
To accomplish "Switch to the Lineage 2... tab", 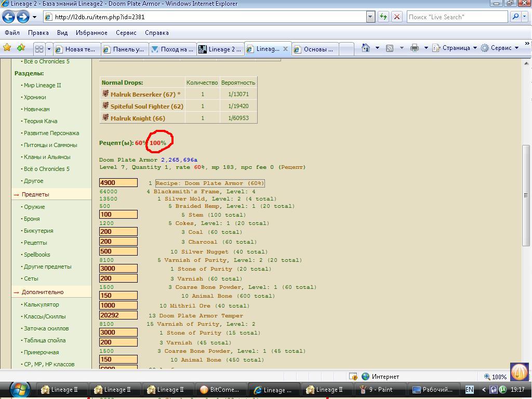I will (220, 49).
